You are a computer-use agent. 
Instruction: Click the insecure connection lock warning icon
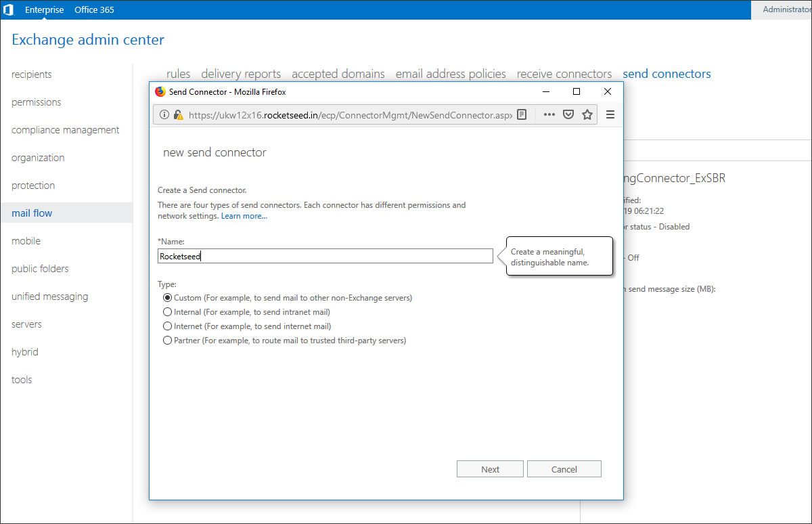coord(179,115)
